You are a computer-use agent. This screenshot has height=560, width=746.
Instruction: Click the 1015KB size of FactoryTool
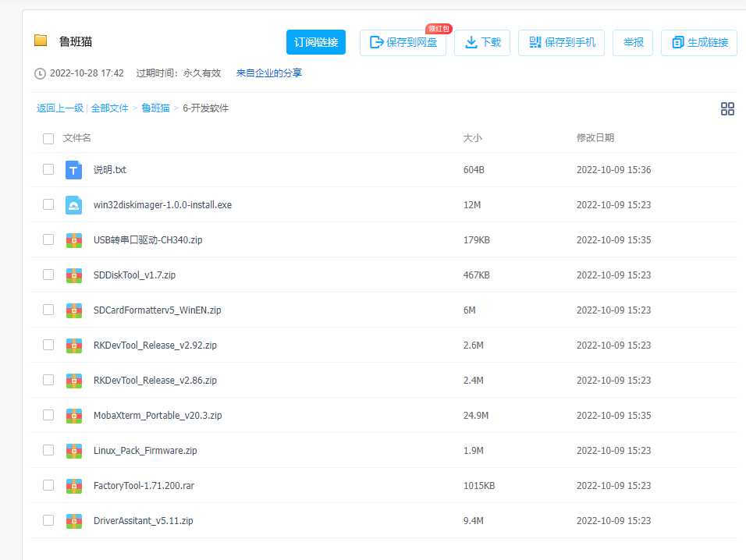479,487
